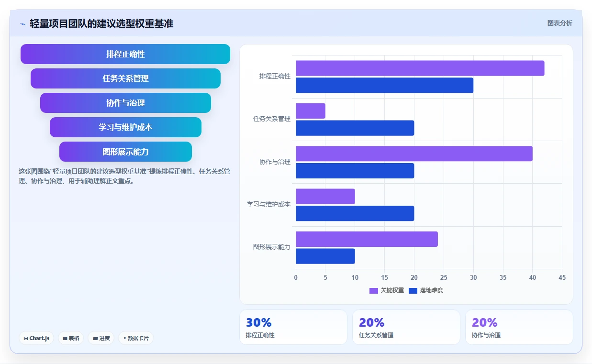This screenshot has height=364, width=592.
Task: Click blue 落地难度 bar for 图形展示能力
Action: pos(325,256)
